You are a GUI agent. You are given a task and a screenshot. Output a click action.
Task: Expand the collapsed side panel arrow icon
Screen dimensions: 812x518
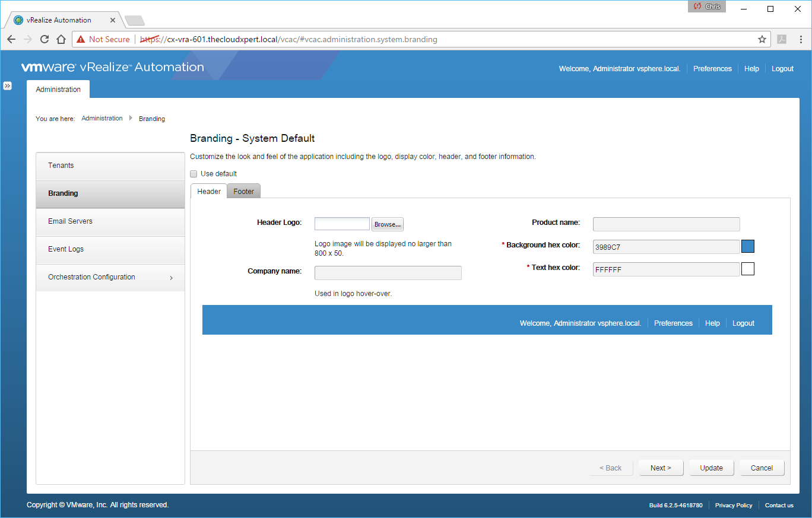pyautogui.click(x=8, y=86)
